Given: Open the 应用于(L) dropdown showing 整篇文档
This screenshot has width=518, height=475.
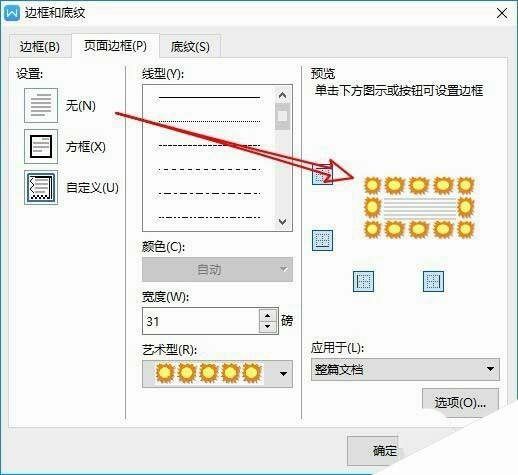Looking at the screenshot, I should pos(405,369).
